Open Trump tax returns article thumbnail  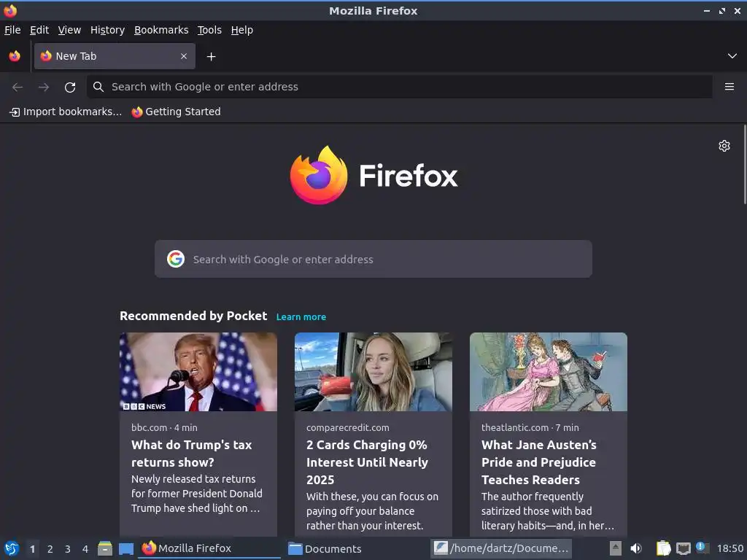click(198, 372)
